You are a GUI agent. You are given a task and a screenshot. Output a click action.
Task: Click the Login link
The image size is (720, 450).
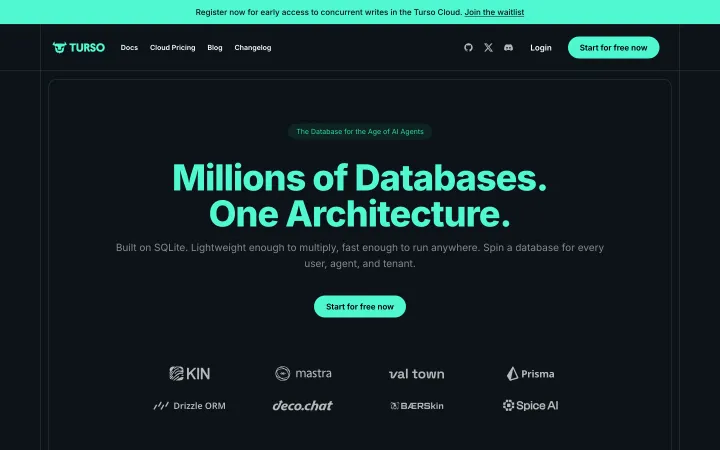coord(540,47)
